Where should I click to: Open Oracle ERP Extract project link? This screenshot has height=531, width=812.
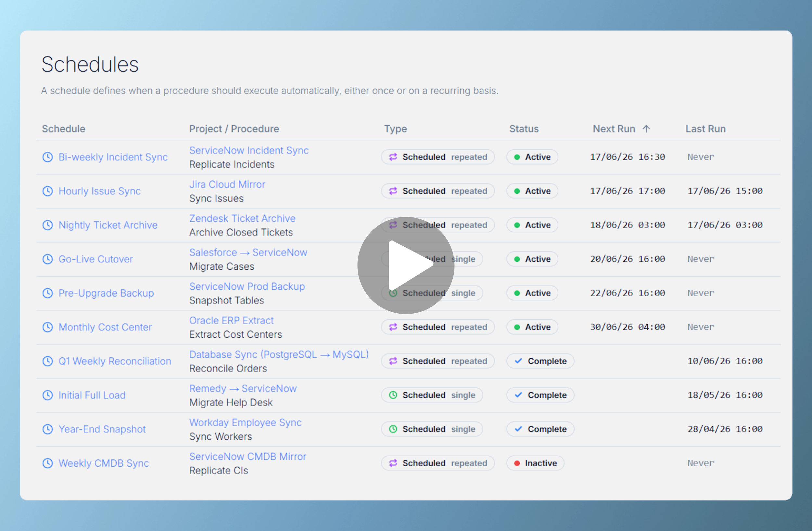(231, 320)
